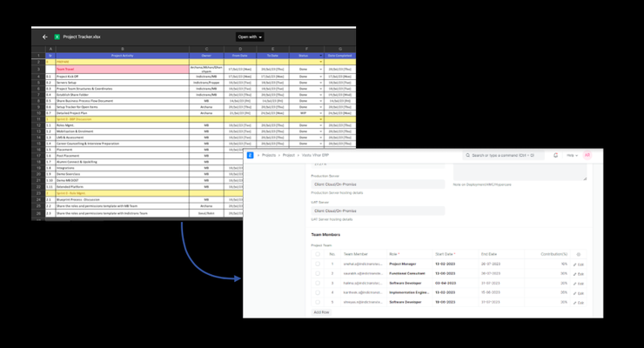Screen dimensions: 644x348
Task: Tick the select-all checkbox in team table header
Action: coord(317,254)
